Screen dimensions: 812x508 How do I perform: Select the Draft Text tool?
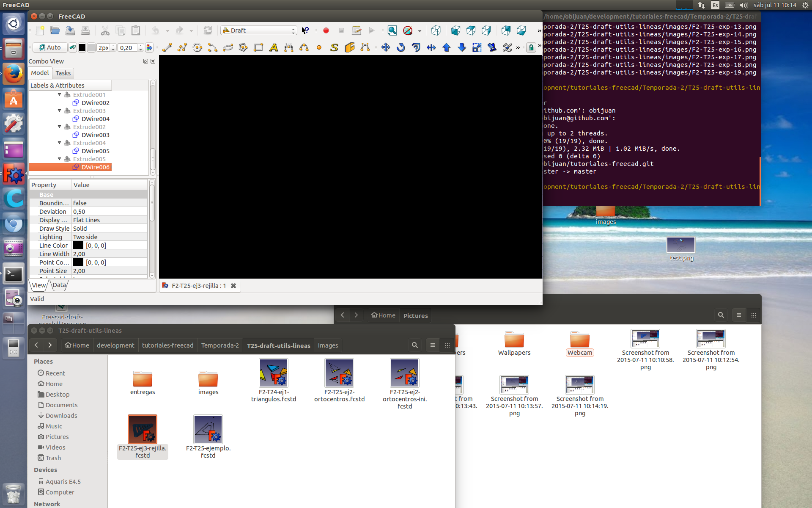(x=274, y=47)
